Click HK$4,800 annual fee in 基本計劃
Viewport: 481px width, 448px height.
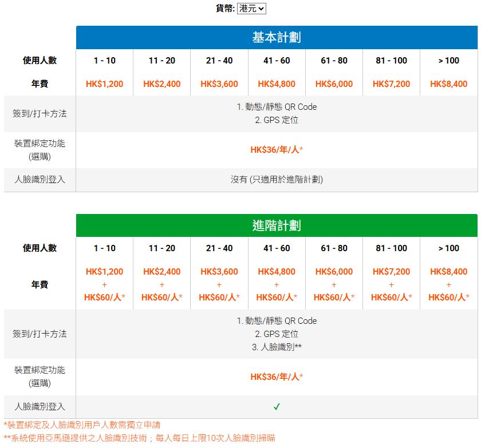click(277, 84)
